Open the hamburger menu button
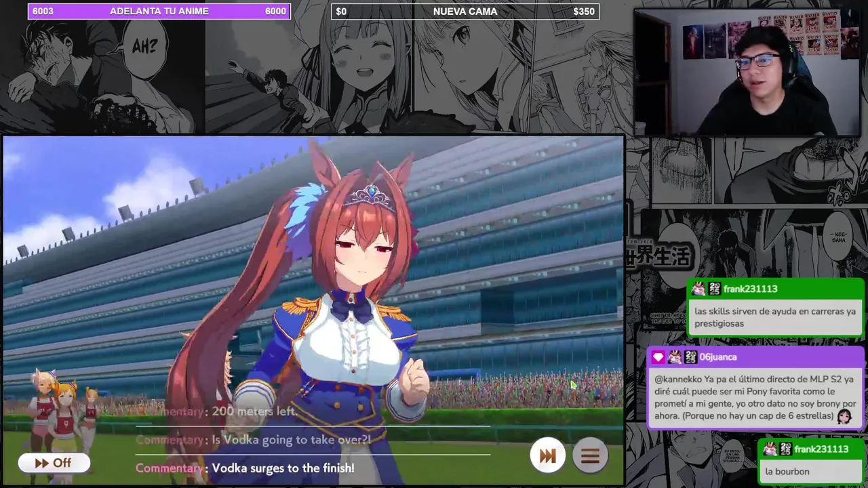The height and width of the screenshot is (488, 868). pos(590,457)
